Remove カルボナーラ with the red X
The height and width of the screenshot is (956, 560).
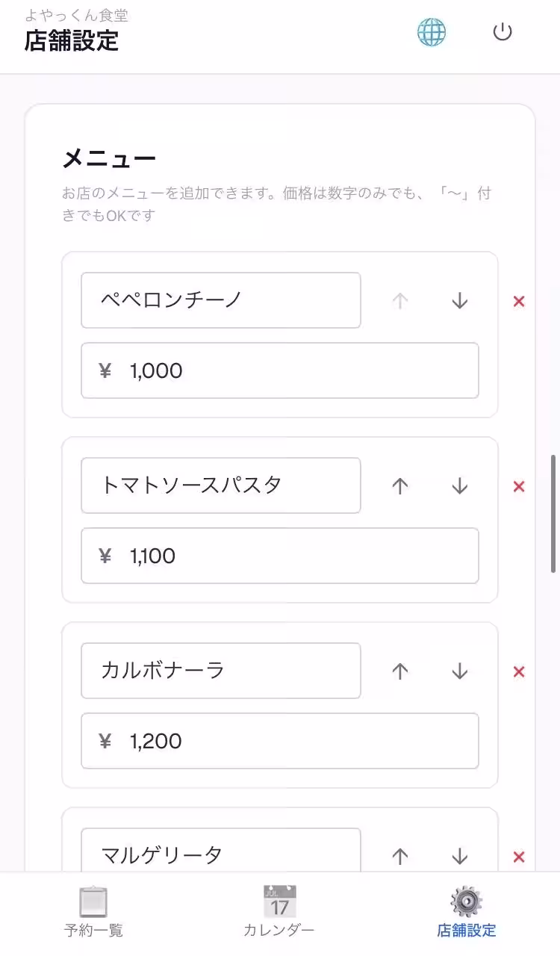pyautogui.click(x=518, y=671)
